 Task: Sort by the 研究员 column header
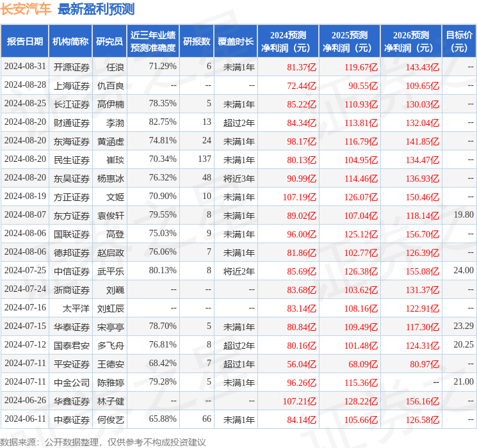pyautogui.click(x=109, y=42)
